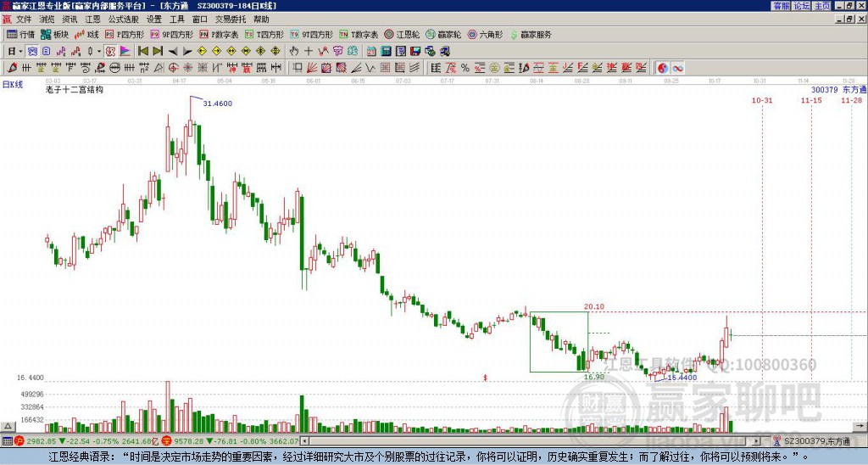Toggle the highlighted 权 adjustment button
This screenshot has height=465, width=868.
(x=110, y=52)
